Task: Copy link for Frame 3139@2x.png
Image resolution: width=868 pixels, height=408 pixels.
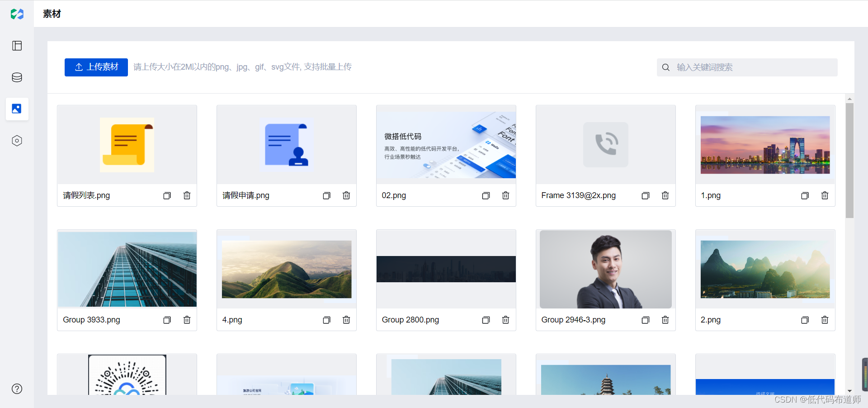Action: click(x=646, y=195)
